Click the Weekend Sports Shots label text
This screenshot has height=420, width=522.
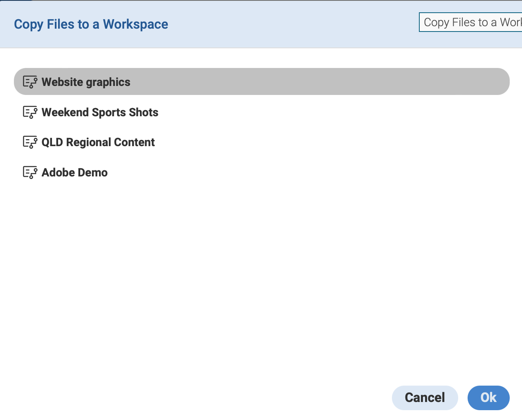tap(100, 112)
